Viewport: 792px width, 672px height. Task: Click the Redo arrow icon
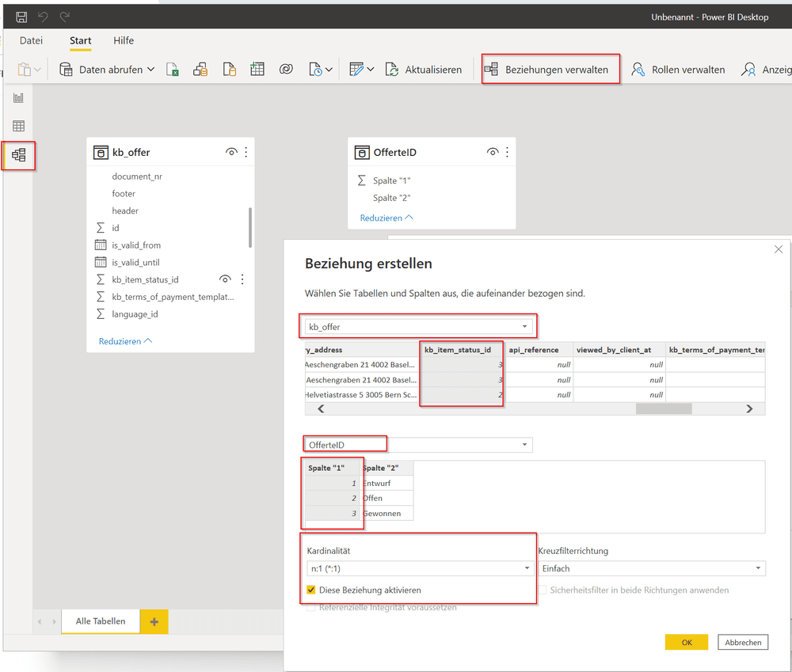(65, 17)
